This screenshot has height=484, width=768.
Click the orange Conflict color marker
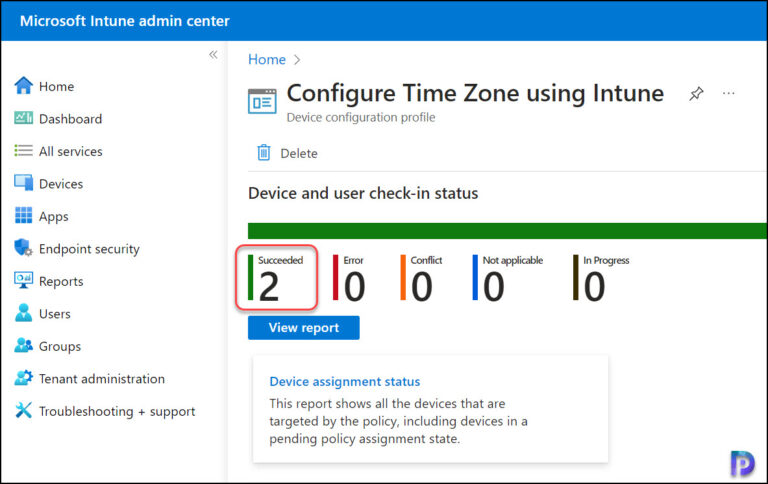point(403,277)
